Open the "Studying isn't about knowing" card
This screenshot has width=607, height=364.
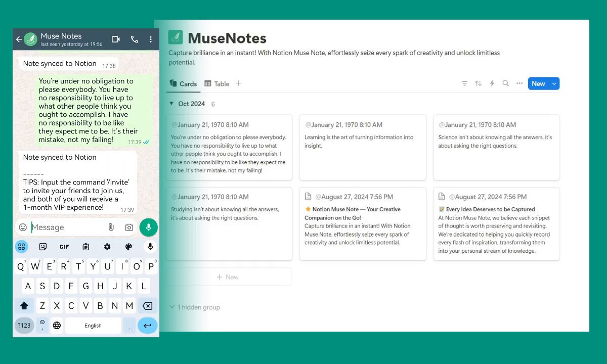coord(229,224)
